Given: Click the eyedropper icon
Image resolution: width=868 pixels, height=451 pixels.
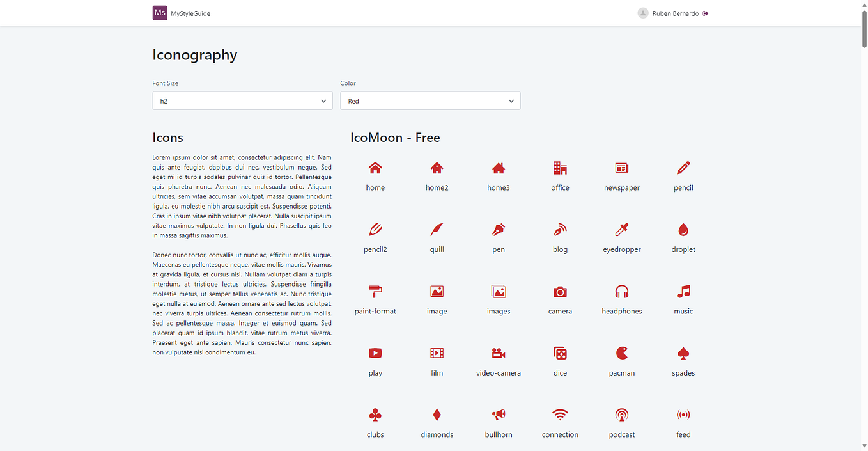Looking at the screenshot, I should pos(622,230).
